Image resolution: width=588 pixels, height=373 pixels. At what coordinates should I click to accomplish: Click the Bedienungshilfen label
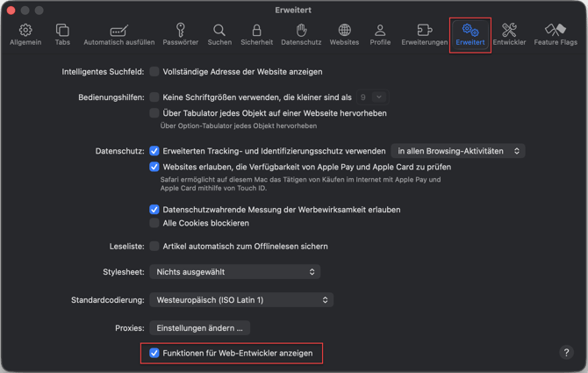[x=111, y=97]
